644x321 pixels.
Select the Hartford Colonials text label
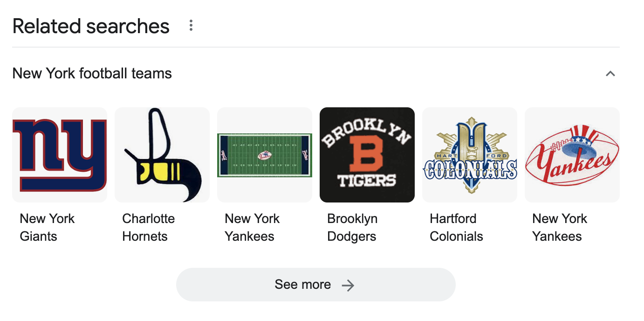(x=456, y=227)
